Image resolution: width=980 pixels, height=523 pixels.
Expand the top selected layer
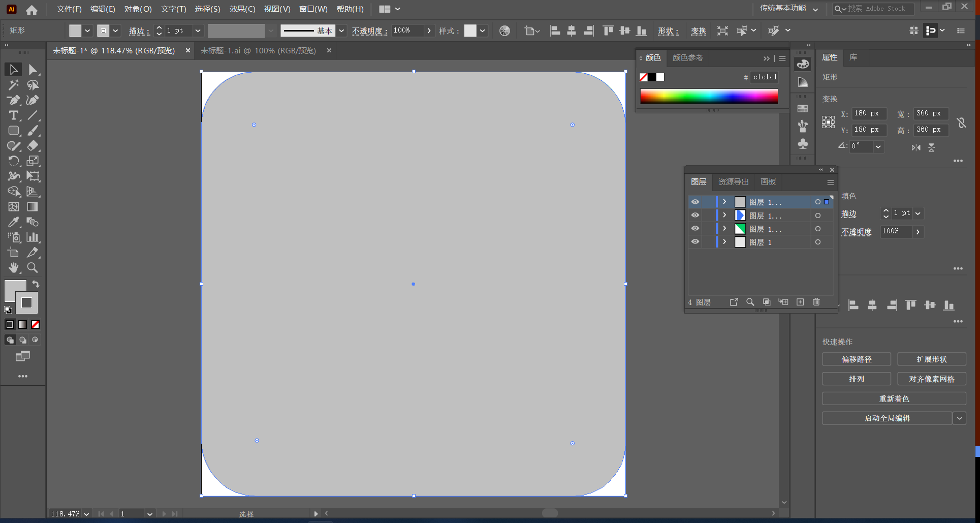point(724,202)
